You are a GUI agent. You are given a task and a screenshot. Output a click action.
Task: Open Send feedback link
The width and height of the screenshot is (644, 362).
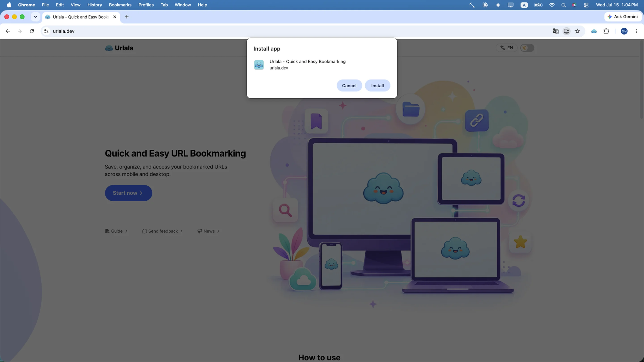(163, 231)
